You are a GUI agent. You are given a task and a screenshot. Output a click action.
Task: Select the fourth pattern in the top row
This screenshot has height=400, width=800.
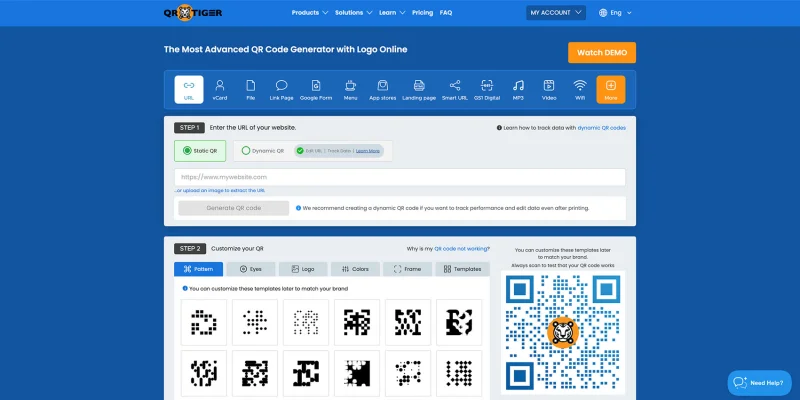[357, 322]
